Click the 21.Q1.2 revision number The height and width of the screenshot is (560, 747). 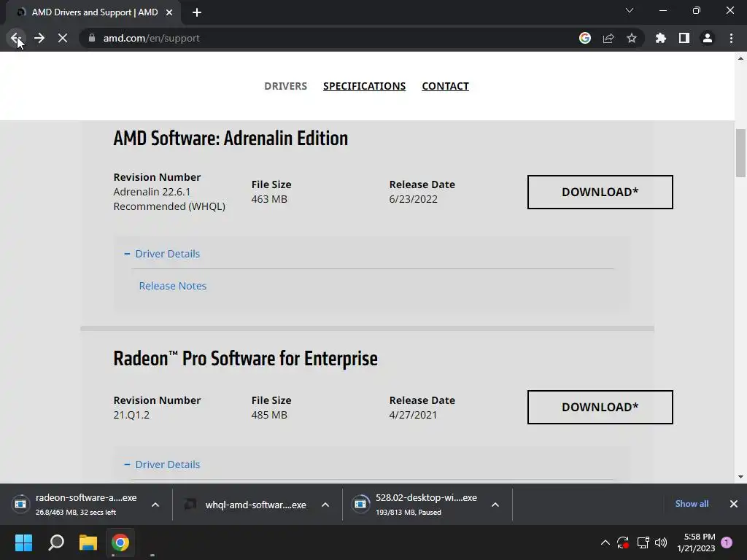coord(131,415)
